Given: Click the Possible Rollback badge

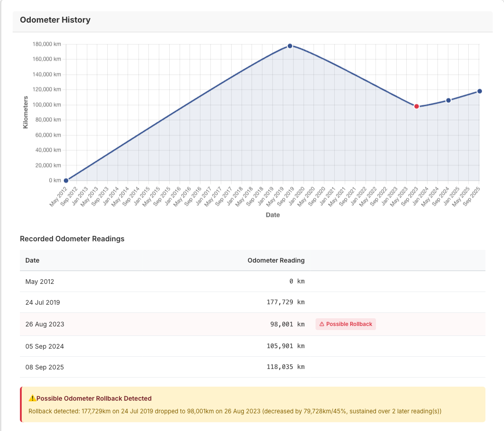Looking at the screenshot, I should click(346, 324).
